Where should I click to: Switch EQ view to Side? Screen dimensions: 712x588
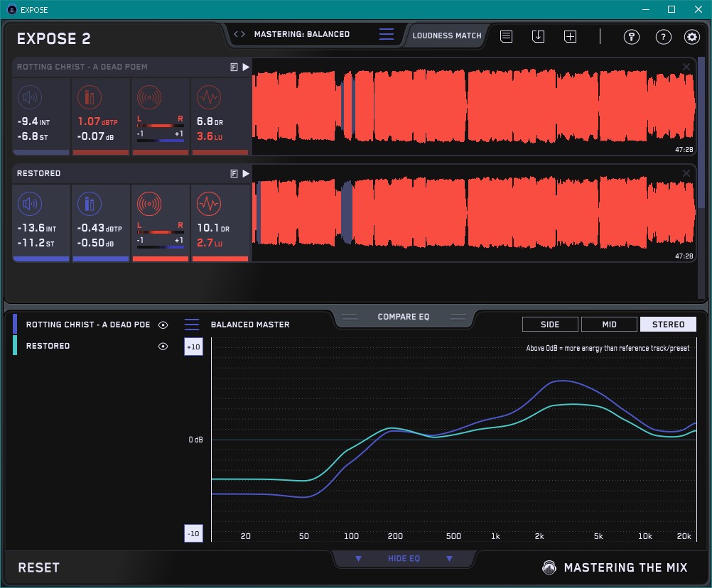pyautogui.click(x=550, y=325)
